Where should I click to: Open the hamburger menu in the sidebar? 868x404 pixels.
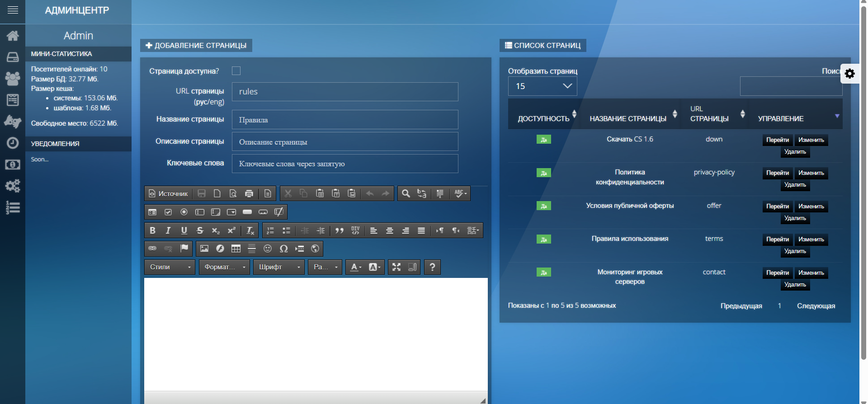point(13,10)
